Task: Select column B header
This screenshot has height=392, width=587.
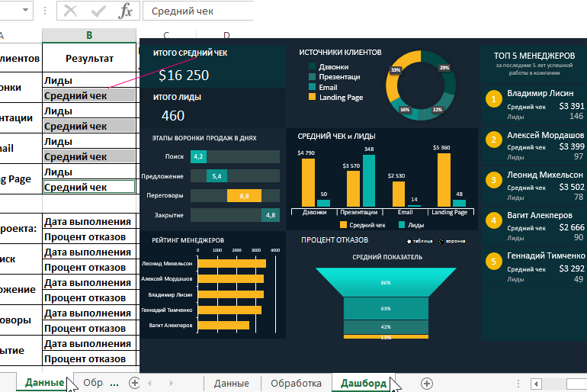Action: click(89, 36)
